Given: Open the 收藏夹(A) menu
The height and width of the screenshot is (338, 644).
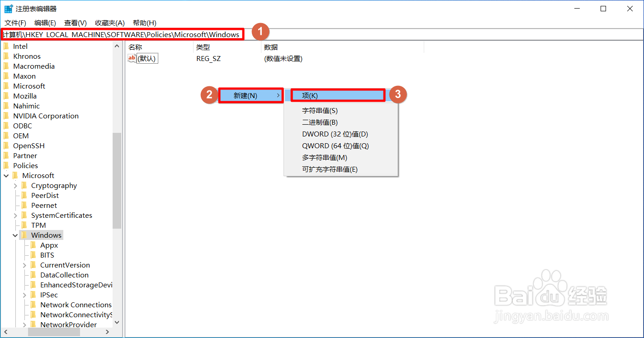Looking at the screenshot, I should 109,23.
